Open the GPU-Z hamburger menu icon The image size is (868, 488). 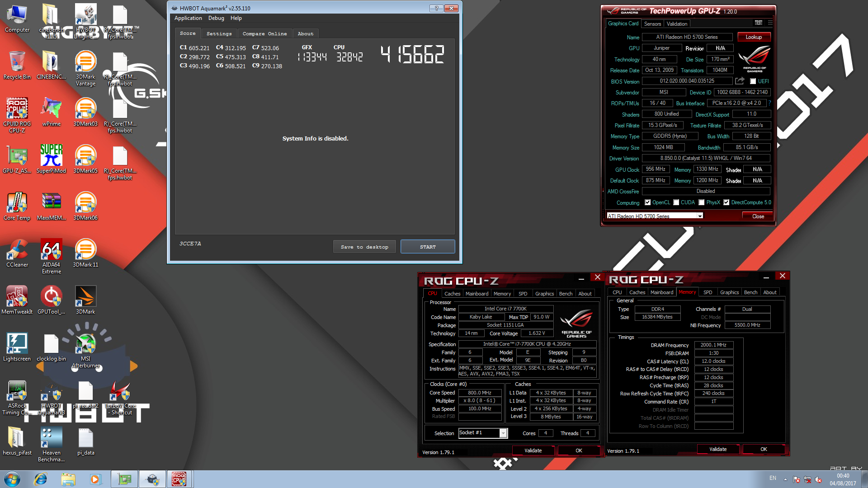pyautogui.click(x=770, y=23)
